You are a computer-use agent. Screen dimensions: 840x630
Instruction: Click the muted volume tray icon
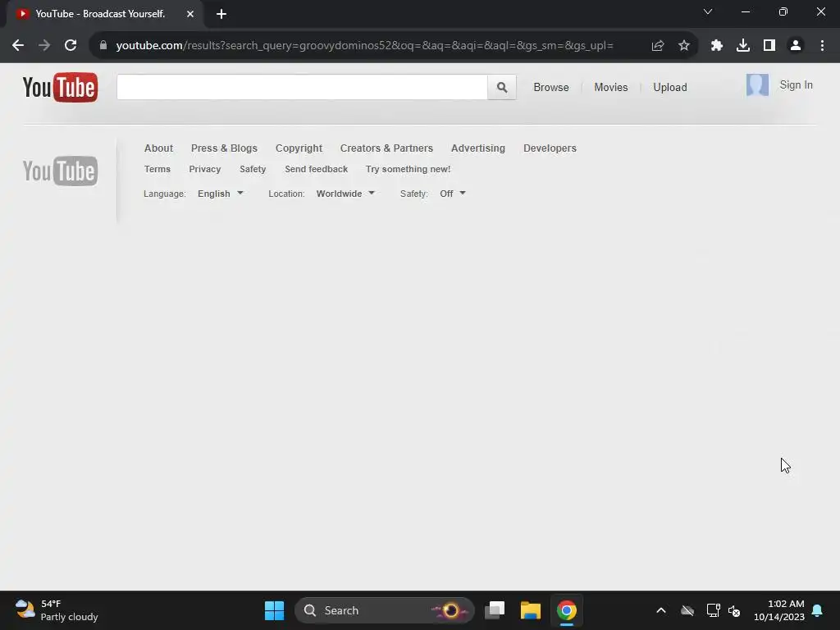(x=734, y=610)
